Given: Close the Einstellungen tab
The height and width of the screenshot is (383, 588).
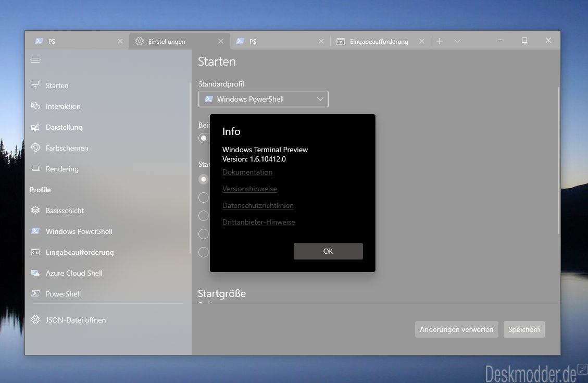Looking at the screenshot, I should coord(221,41).
